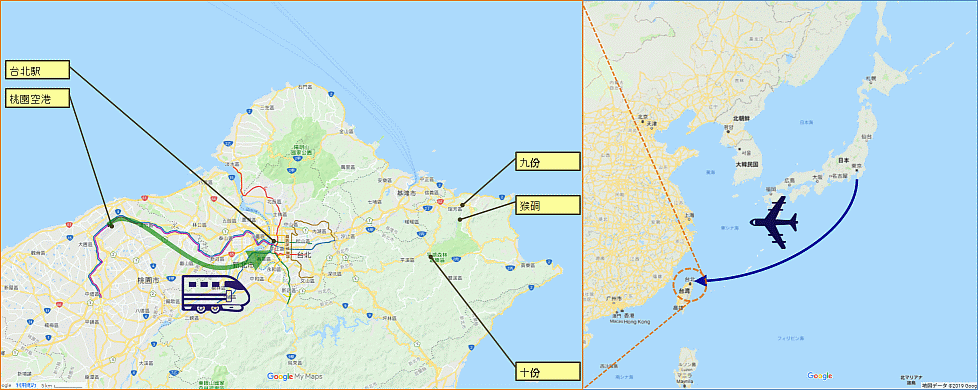Click the 十份 yellow label box

(x=548, y=373)
